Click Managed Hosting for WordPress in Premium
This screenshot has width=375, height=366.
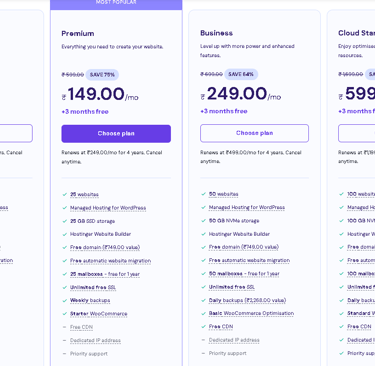tap(108, 208)
